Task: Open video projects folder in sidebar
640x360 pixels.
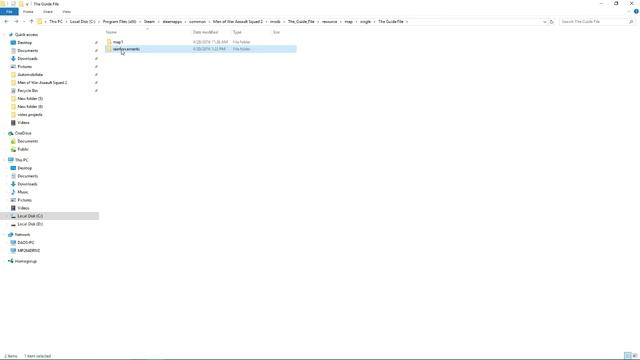Action: pyautogui.click(x=29, y=115)
